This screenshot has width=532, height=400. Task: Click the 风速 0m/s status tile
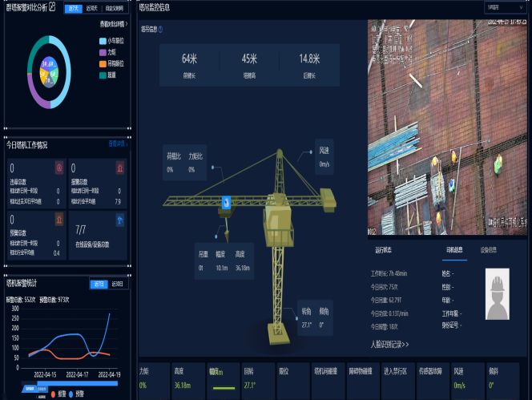click(468, 380)
